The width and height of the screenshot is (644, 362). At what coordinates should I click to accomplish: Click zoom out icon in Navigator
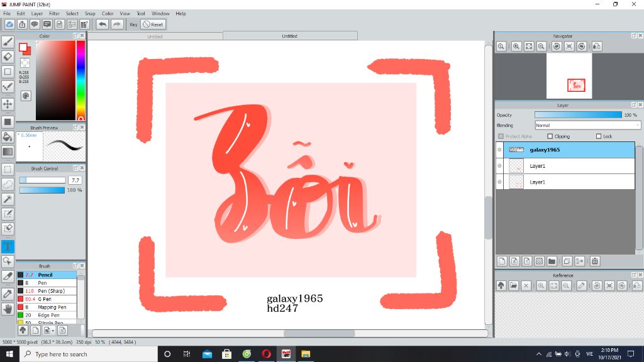(541, 47)
